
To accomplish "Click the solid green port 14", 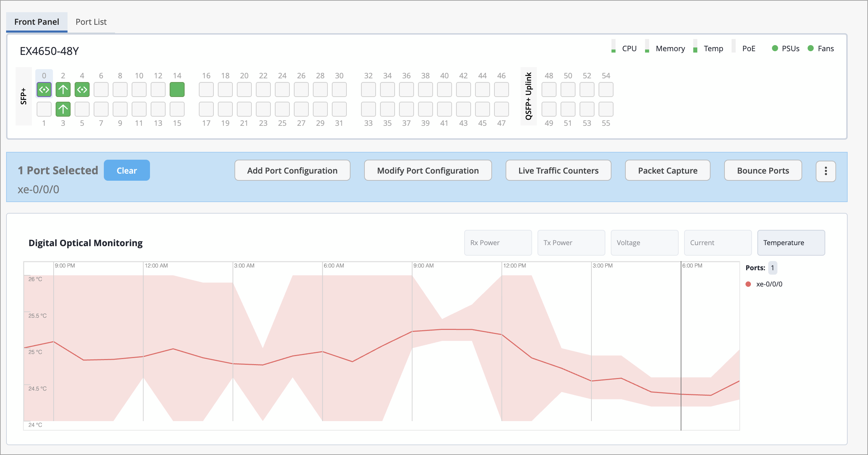I will [177, 90].
